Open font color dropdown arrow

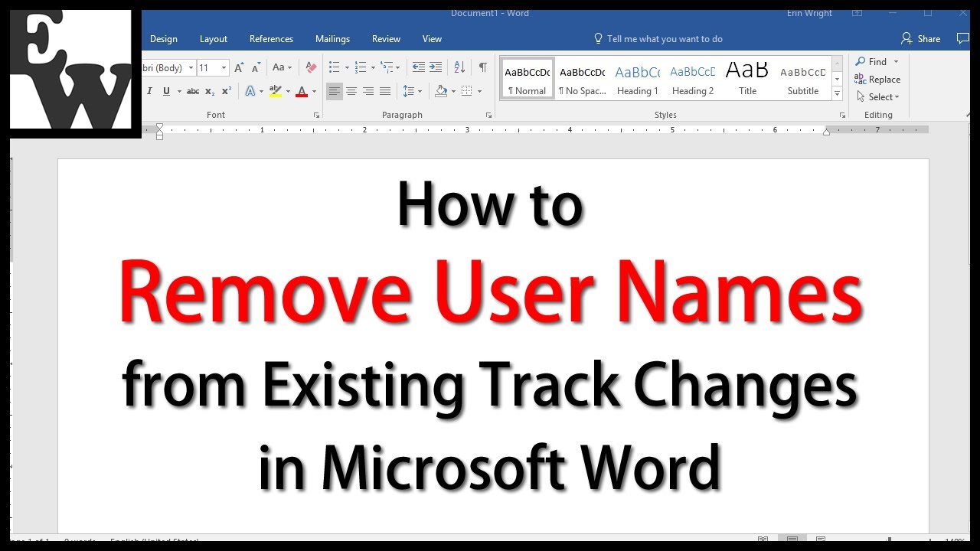314,91
